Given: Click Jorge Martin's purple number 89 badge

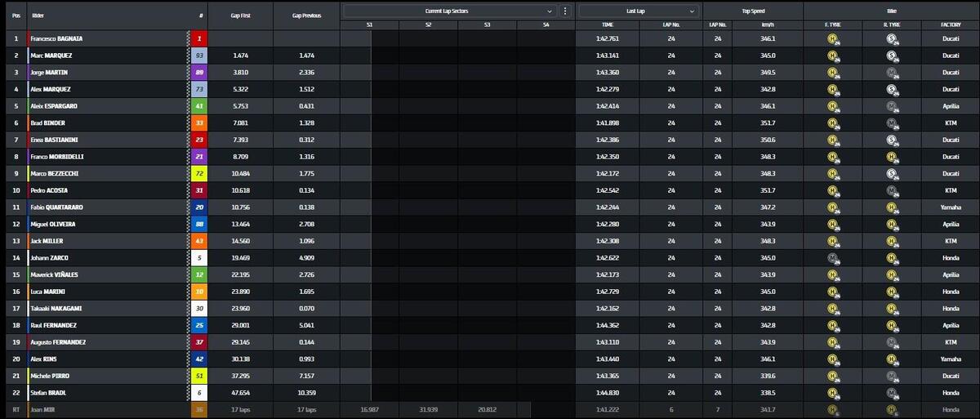Looking at the screenshot, I should click(200, 73).
